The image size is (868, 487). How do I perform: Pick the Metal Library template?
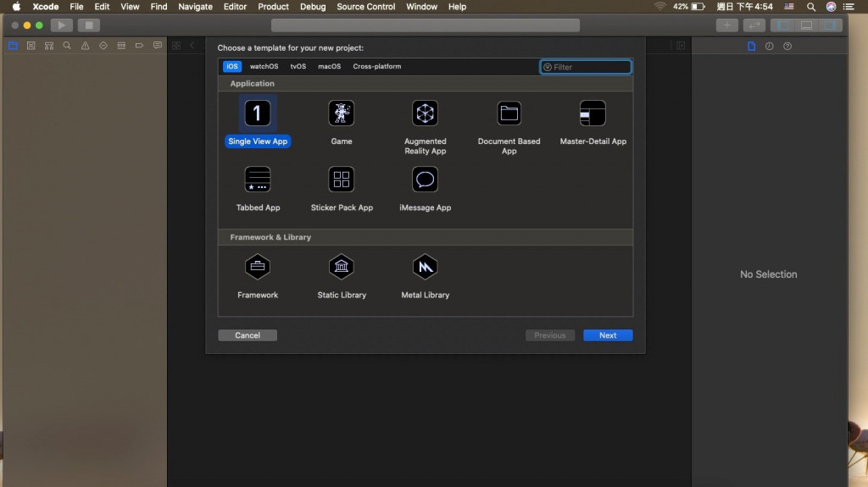426,267
